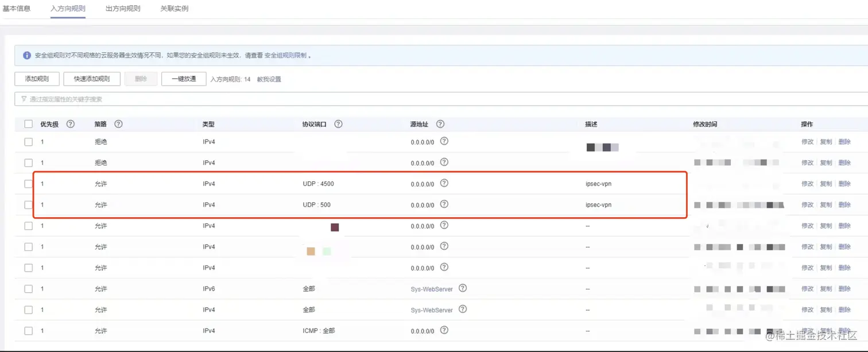
Task: Click 删除 for the IPv4 Sys-WebServer rule
Action: point(844,310)
